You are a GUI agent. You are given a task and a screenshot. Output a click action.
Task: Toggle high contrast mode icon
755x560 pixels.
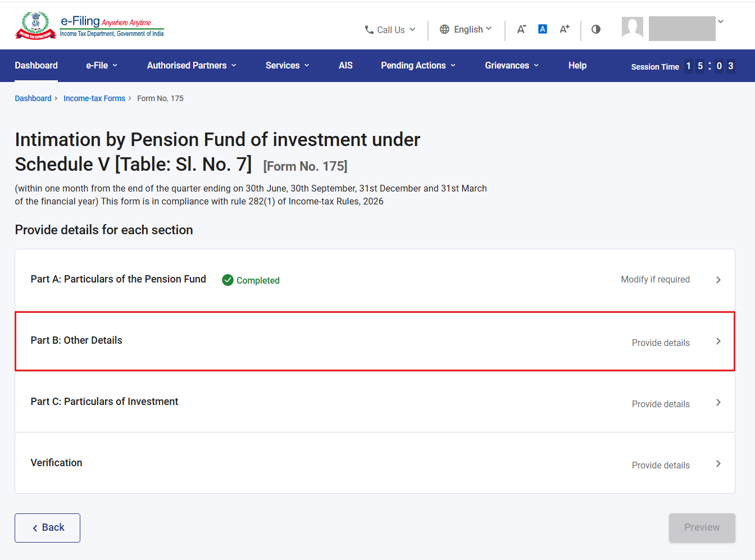click(596, 29)
